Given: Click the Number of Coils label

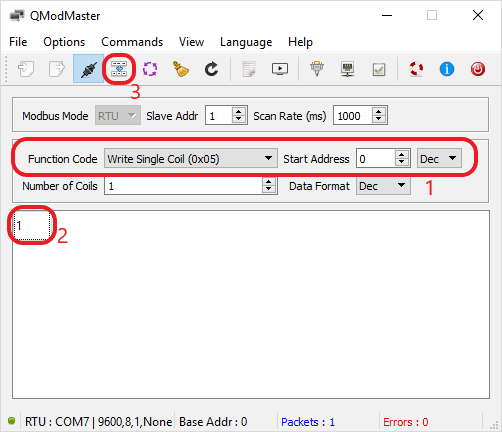Looking at the screenshot, I should (x=60, y=186).
